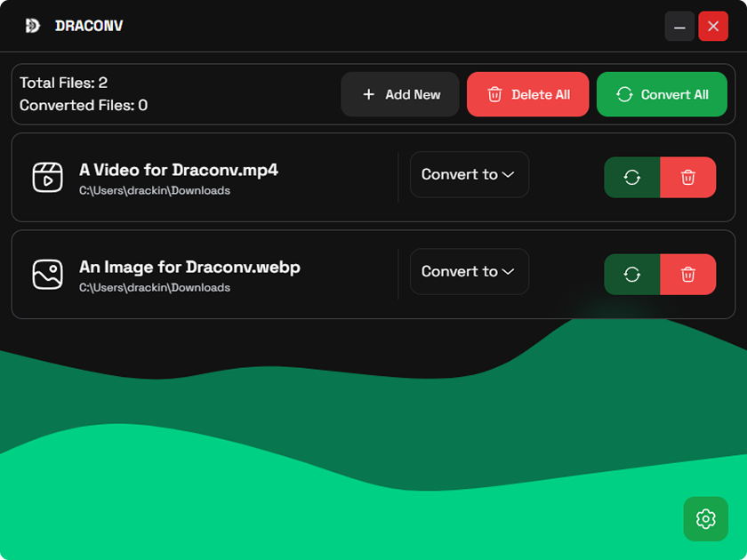
Task: Click the Draconv logo icon
Action: click(33, 26)
